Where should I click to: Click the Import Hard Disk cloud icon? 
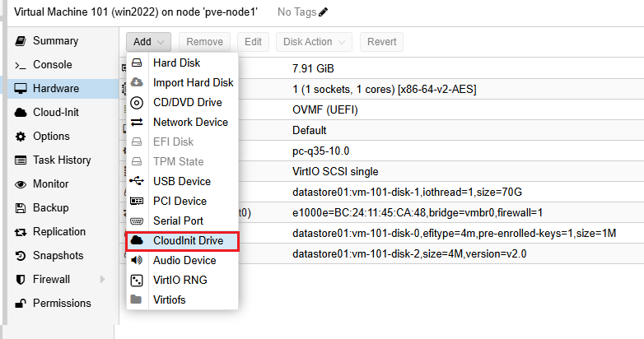point(138,82)
